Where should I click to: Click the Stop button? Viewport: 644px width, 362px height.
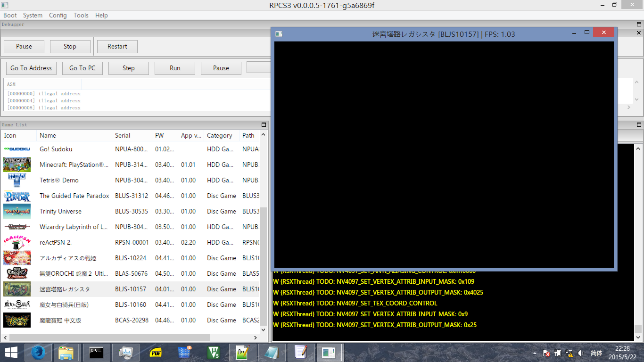pyautogui.click(x=70, y=46)
